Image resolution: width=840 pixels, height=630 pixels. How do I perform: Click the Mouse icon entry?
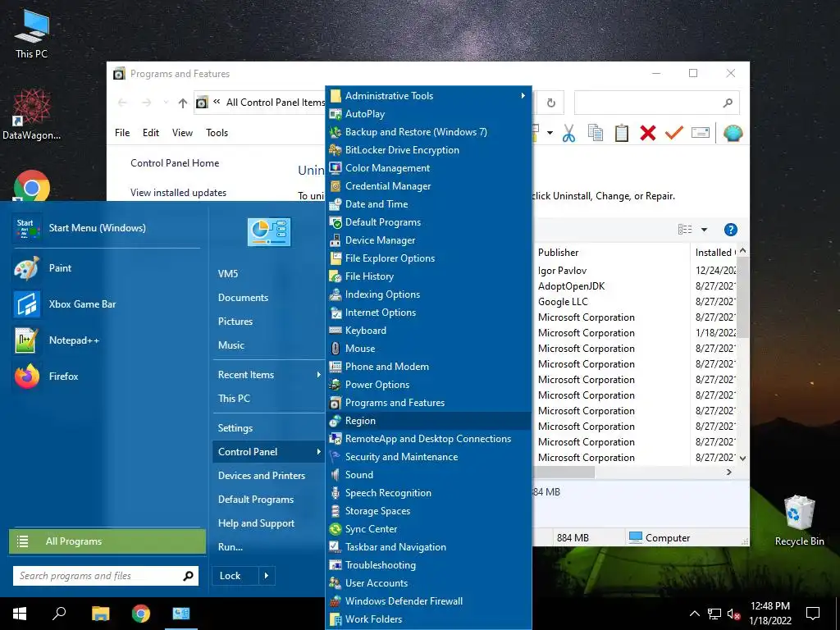pos(336,348)
